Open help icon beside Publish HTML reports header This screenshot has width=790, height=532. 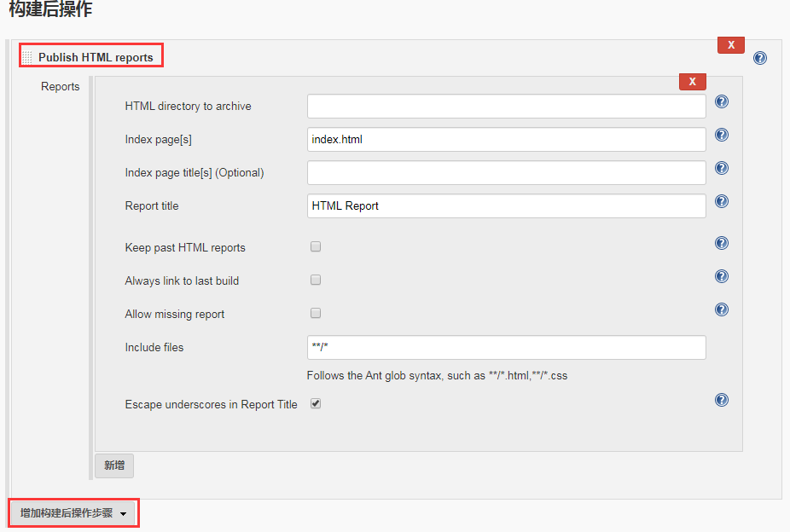[x=759, y=57]
